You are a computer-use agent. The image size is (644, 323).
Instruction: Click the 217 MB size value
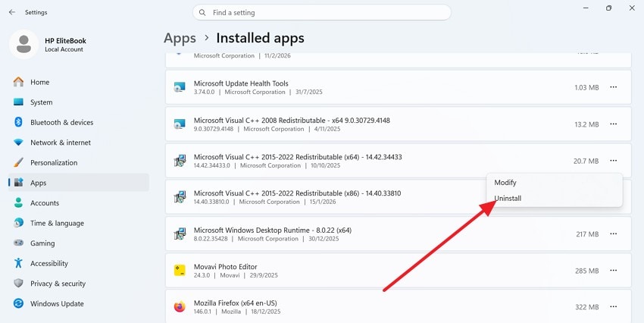(587, 234)
